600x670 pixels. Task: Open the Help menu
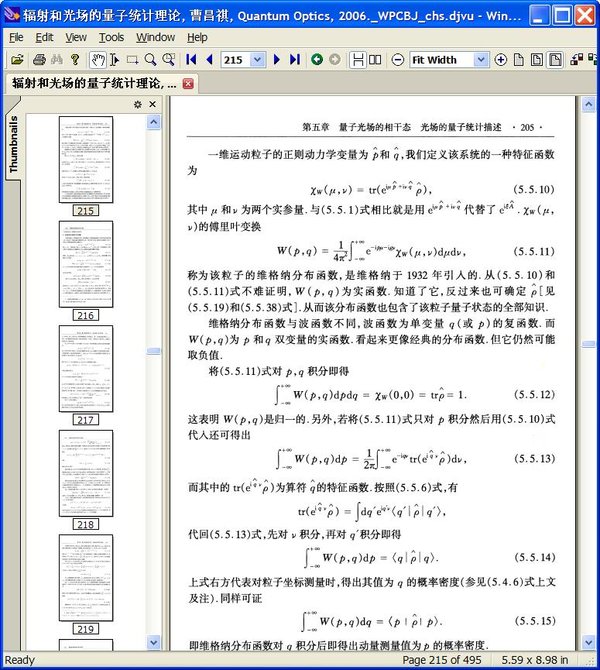click(x=197, y=38)
